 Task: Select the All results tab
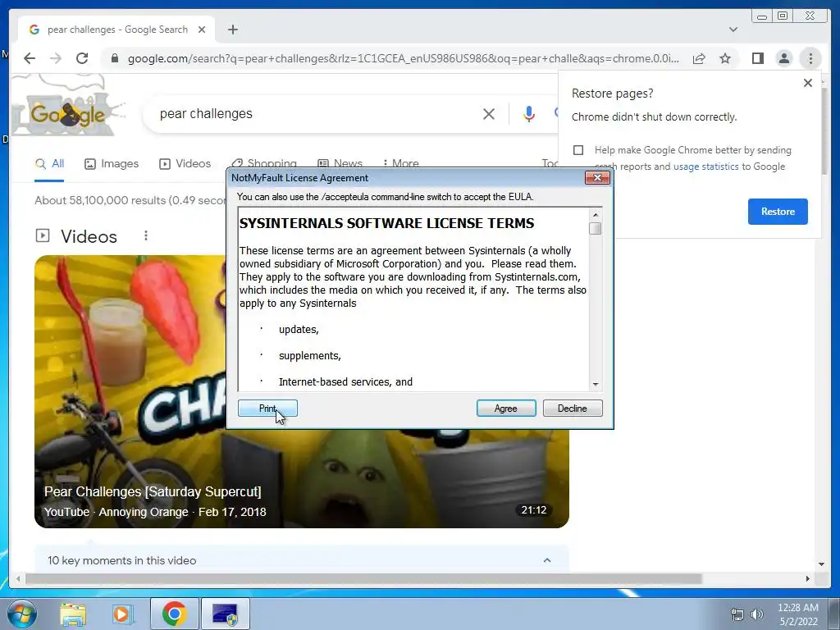pos(49,164)
